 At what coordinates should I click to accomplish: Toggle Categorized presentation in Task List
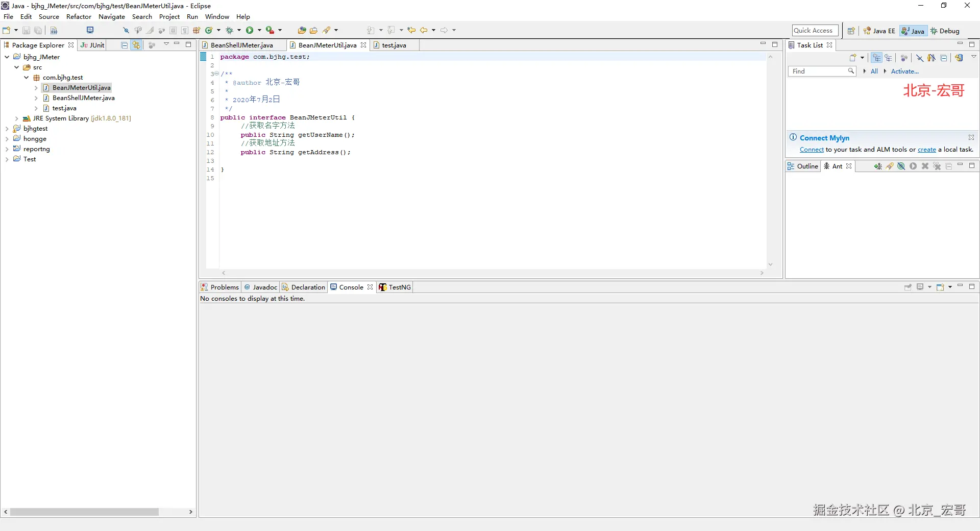pyautogui.click(x=877, y=58)
